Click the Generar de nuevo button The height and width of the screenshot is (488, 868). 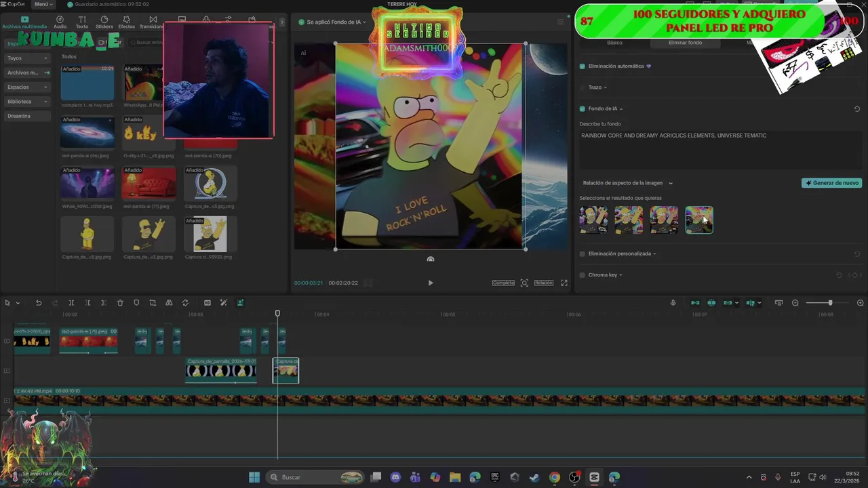click(x=832, y=183)
